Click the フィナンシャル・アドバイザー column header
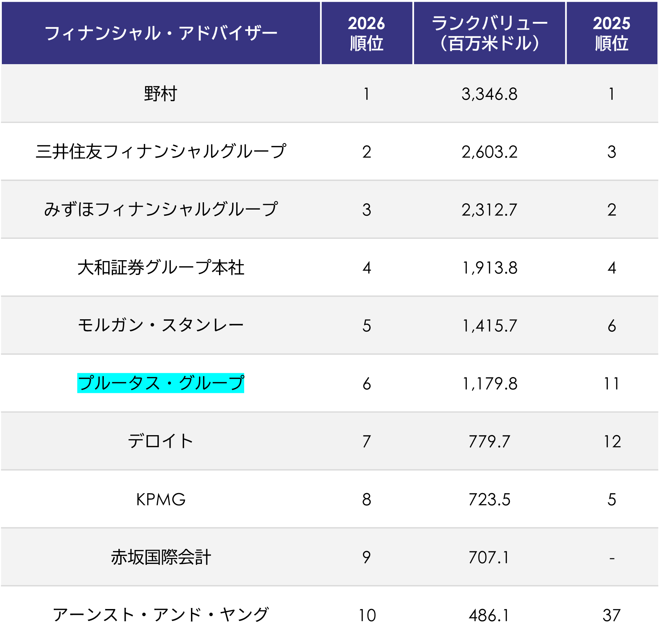Screen dimensions: 660x644 point(161,33)
